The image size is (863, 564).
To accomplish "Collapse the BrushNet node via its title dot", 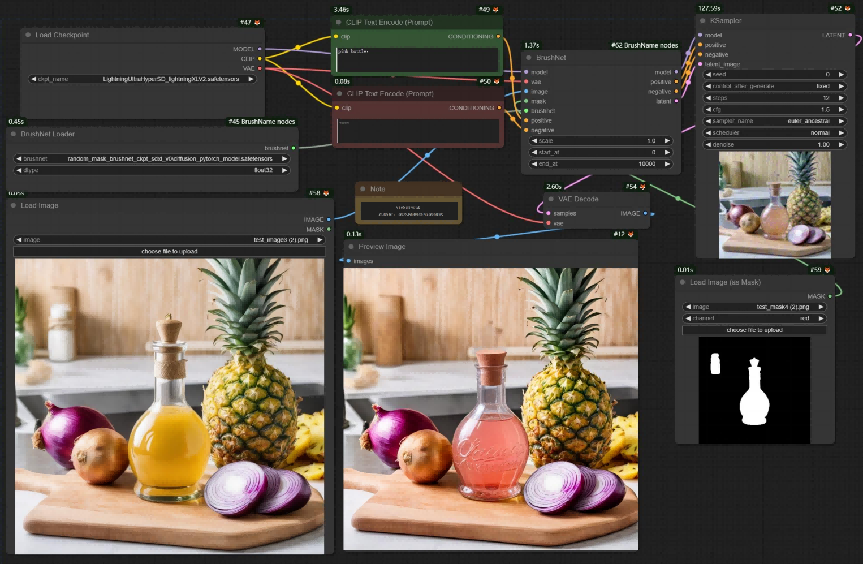I will [x=529, y=57].
